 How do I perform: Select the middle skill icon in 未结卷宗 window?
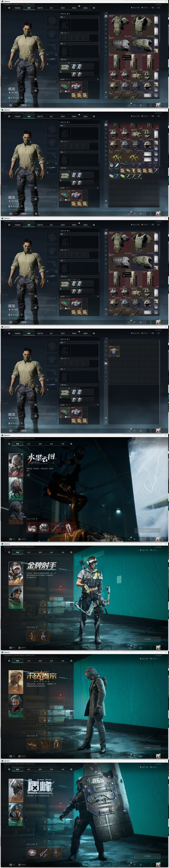pyautogui.click(x=44, y=744)
